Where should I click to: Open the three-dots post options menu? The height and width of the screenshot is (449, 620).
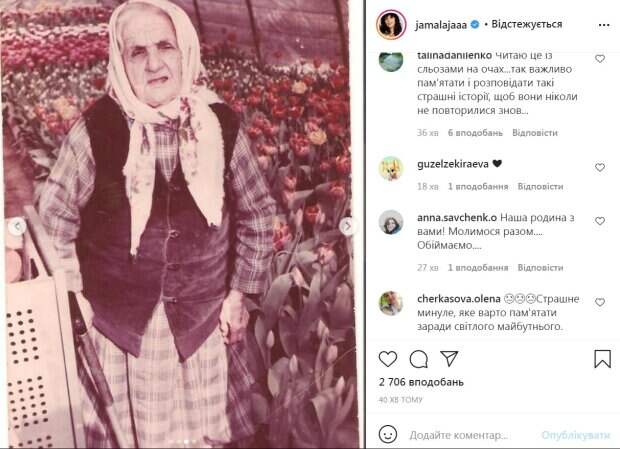tap(604, 25)
